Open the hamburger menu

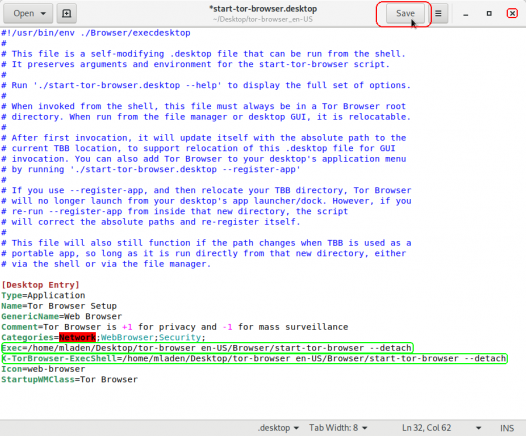tap(438, 13)
